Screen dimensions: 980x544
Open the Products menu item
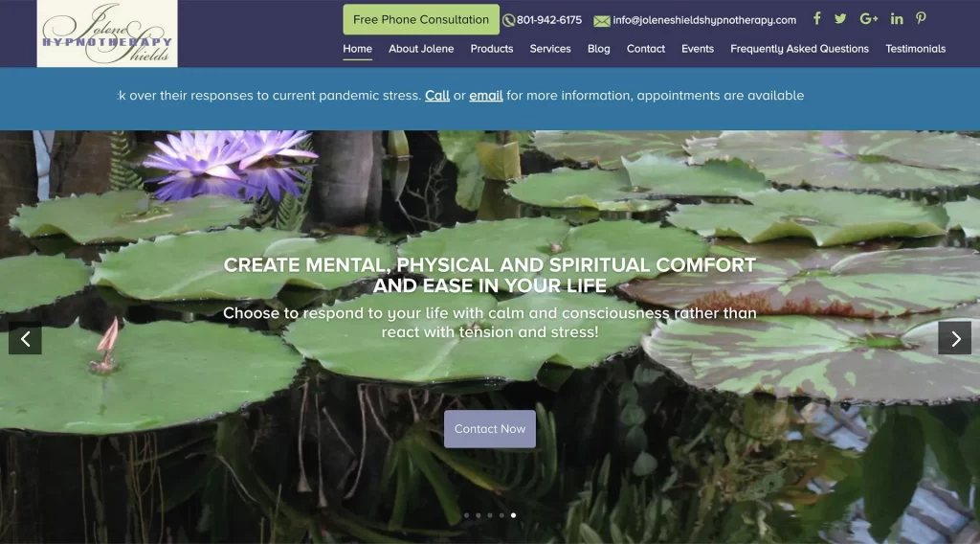pos(492,49)
